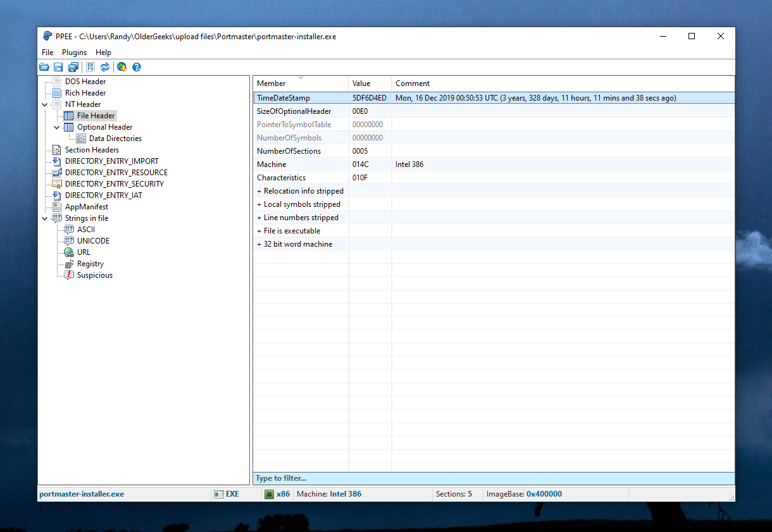The width and height of the screenshot is (772, 532).
Task: Select the NumberOfSymbols member cell
Action: [301, 138]
